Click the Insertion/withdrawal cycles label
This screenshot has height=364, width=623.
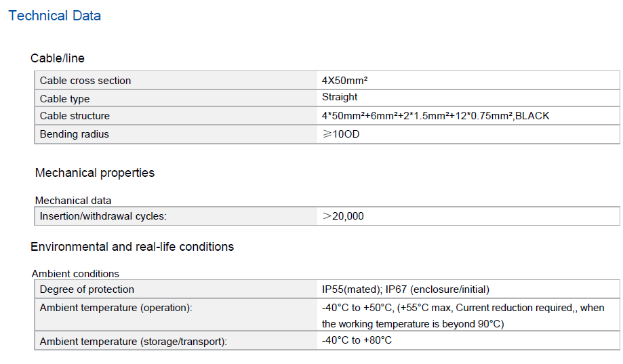[x=103, y=216]
